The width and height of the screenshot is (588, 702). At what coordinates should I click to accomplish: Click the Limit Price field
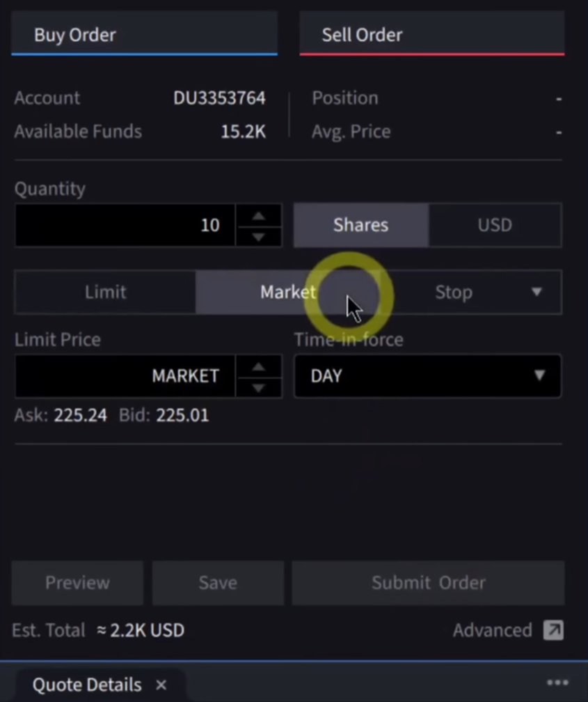pyautogui.click(x=125, y=376)
